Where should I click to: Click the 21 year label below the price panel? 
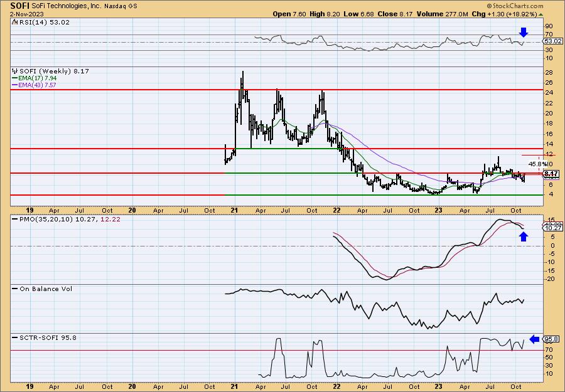tap(235, 210)
